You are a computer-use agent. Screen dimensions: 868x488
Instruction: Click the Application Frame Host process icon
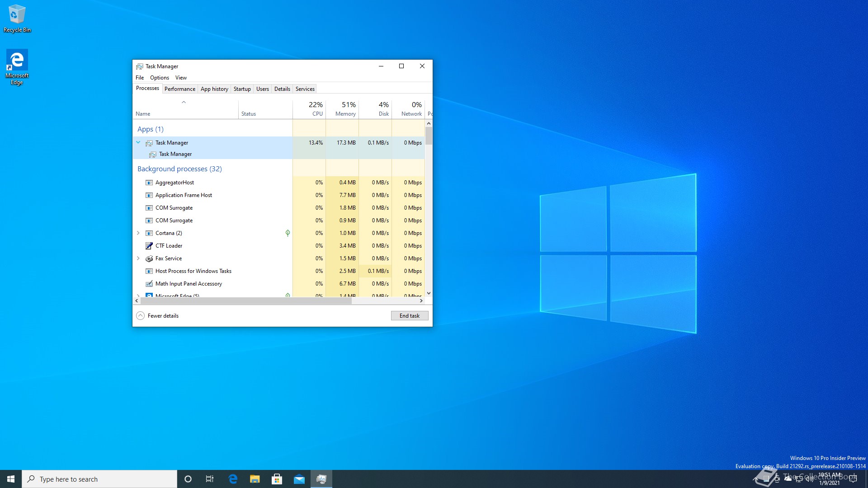coord(149,195)
